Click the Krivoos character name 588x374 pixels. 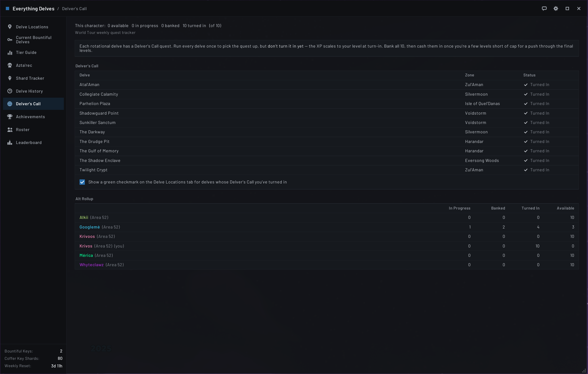87,237
